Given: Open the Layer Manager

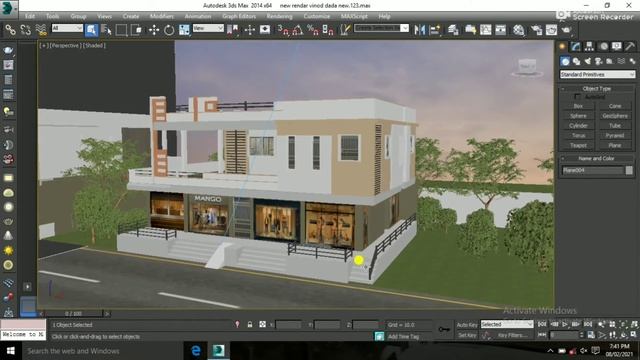Looking at the screenshot, I should tap(453, 30).
